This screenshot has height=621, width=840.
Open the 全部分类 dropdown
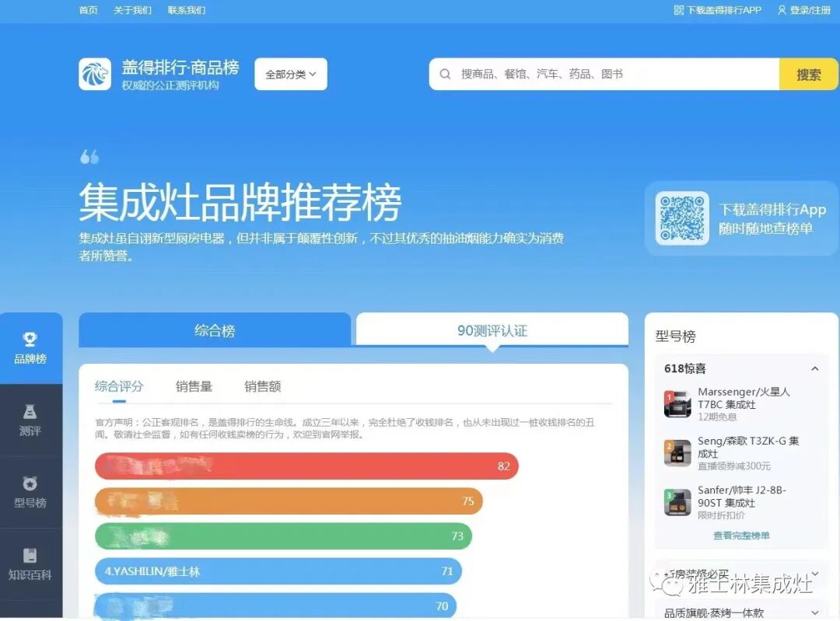tap(291, 74)
